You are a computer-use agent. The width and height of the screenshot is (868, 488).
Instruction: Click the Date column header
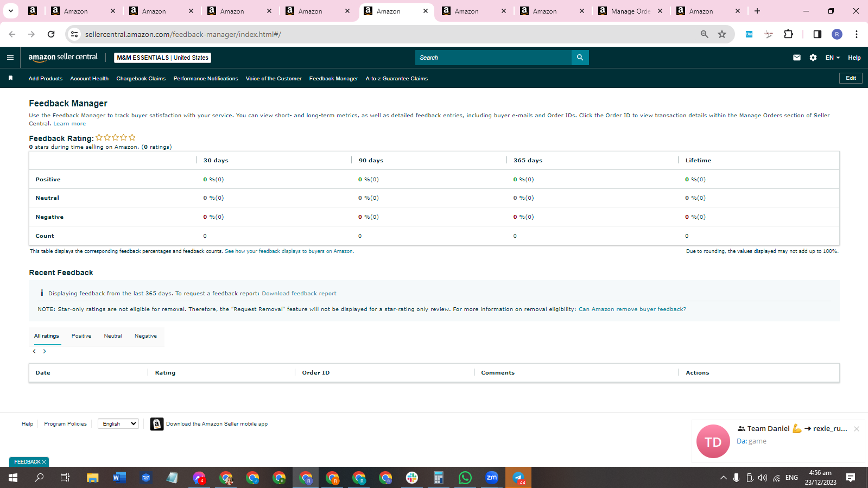(43, 373)
